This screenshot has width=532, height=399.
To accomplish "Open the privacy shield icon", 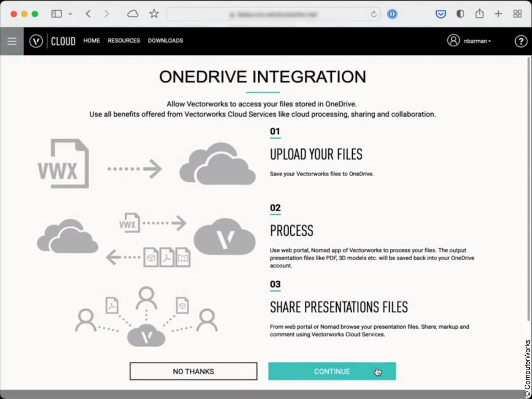I will click(x=460, y=14).
